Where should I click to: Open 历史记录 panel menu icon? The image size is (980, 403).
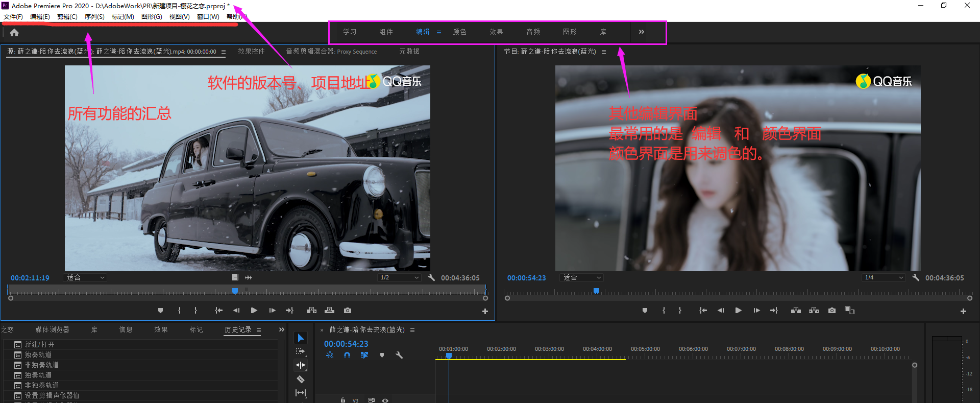259,330
